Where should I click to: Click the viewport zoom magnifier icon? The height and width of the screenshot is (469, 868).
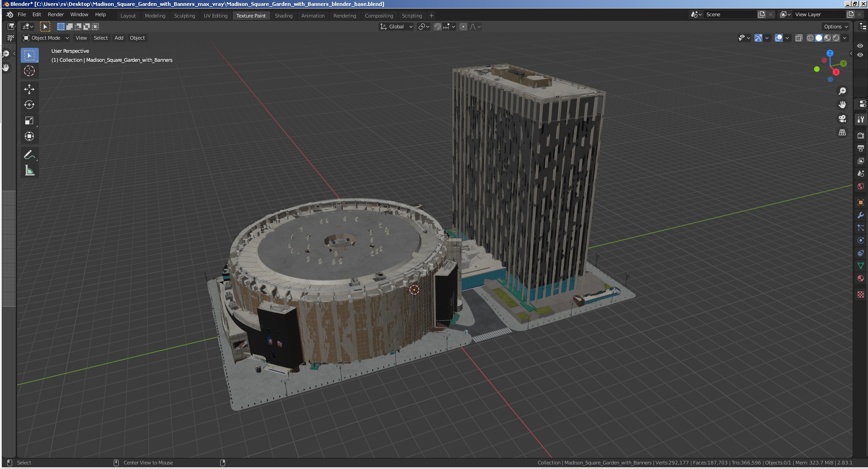click(842, 91)
